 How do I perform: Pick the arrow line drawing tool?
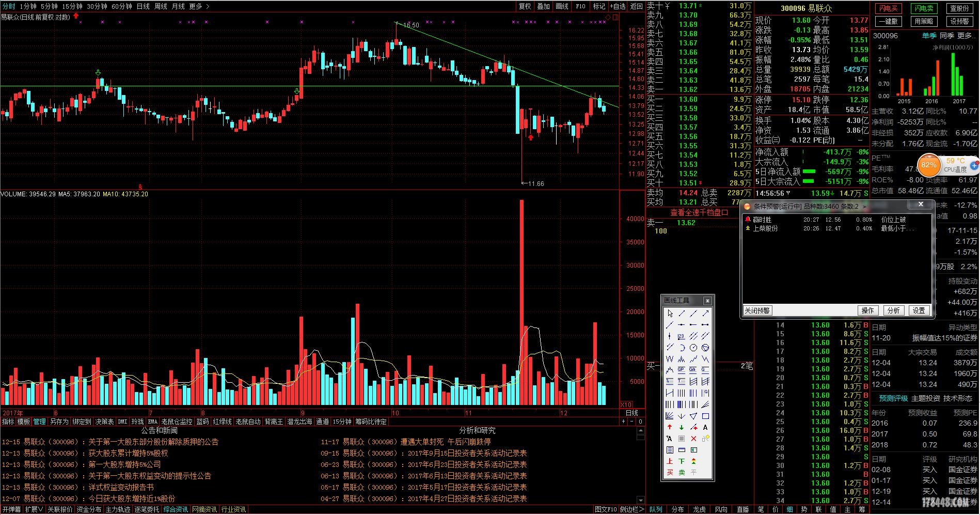[x=705, y=313]
